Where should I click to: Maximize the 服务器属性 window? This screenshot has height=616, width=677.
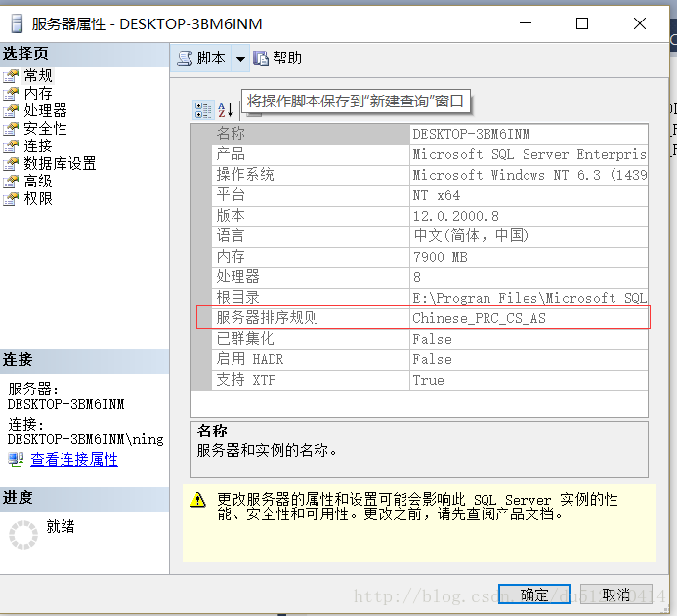582,23
